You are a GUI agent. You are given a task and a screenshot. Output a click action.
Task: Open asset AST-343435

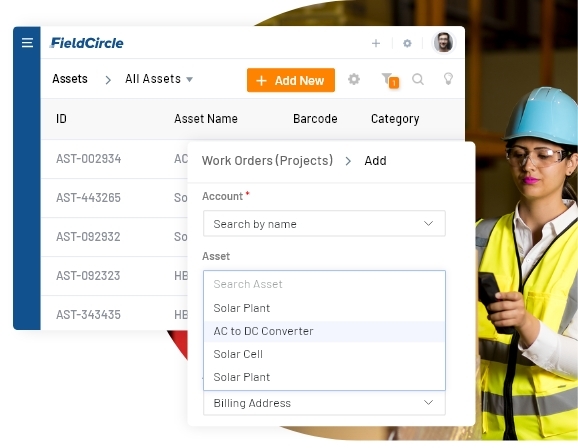(x=88, y=315)
